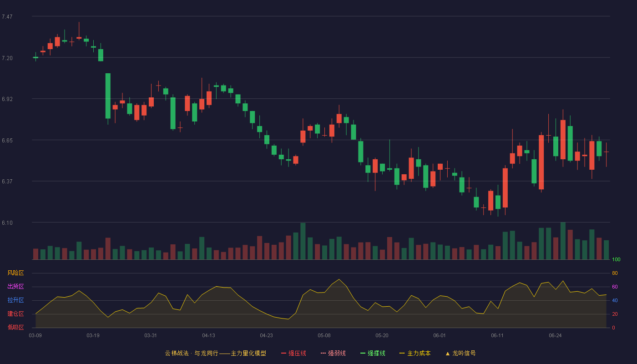Toggle the 强撑线 legend item

373,353
